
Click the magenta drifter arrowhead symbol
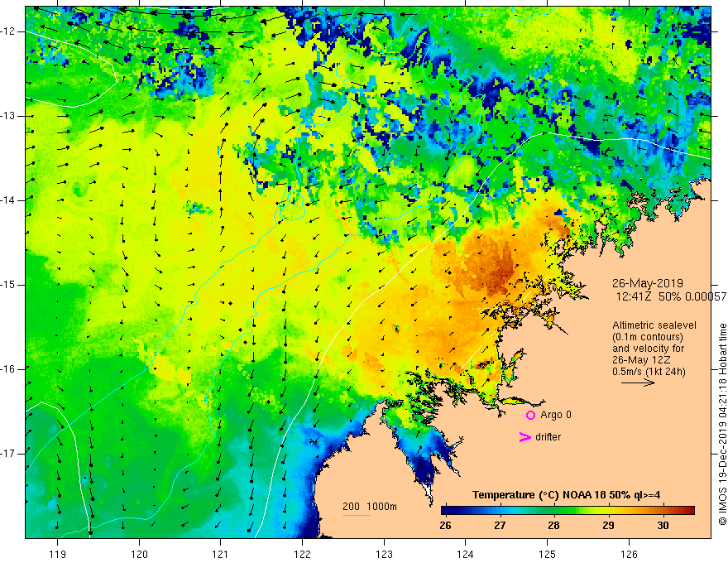[524, 437]
